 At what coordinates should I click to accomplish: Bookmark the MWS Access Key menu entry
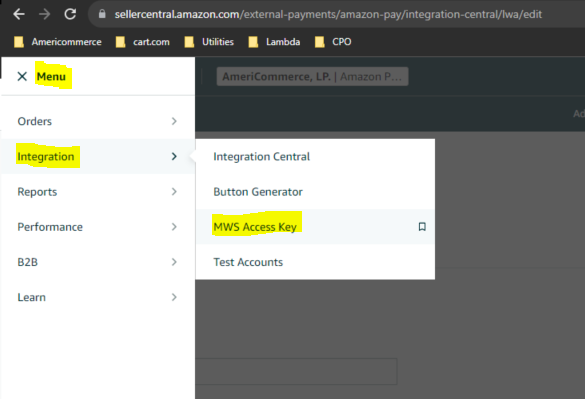point(422,227)
